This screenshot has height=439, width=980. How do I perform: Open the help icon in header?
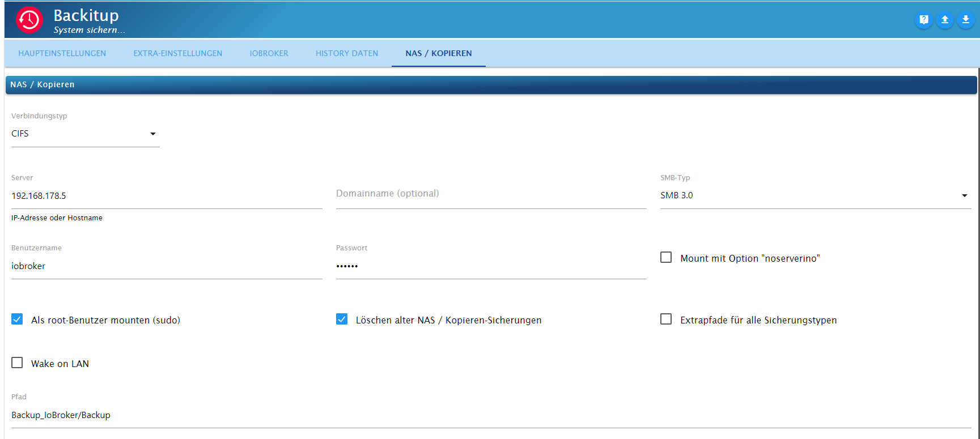pyautogui.click(x=924, y=20)
